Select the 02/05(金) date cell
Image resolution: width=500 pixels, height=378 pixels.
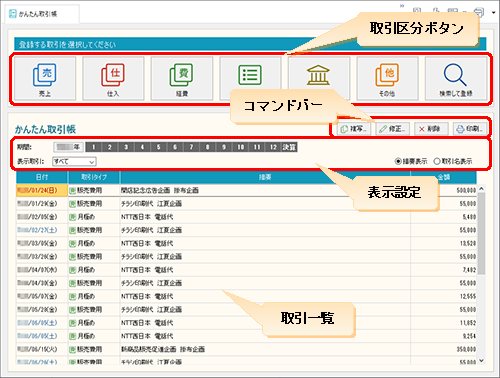(x=42, y=217)
